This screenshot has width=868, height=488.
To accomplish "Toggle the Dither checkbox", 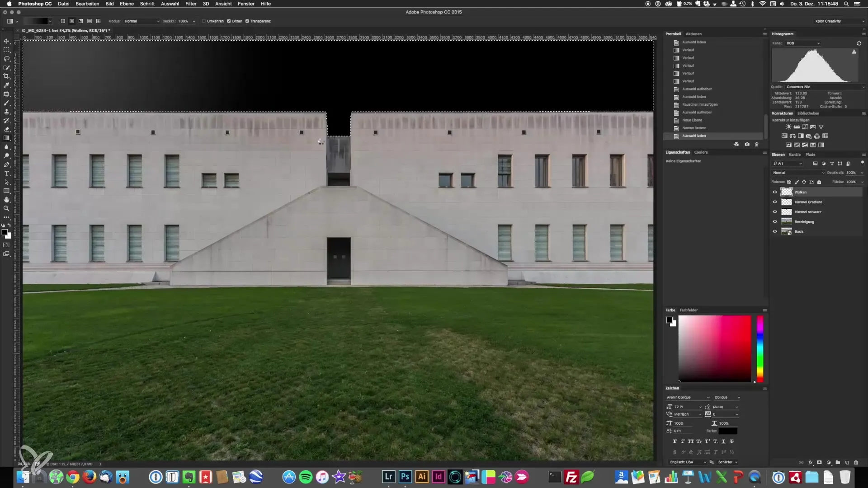I will click(229, 21).
